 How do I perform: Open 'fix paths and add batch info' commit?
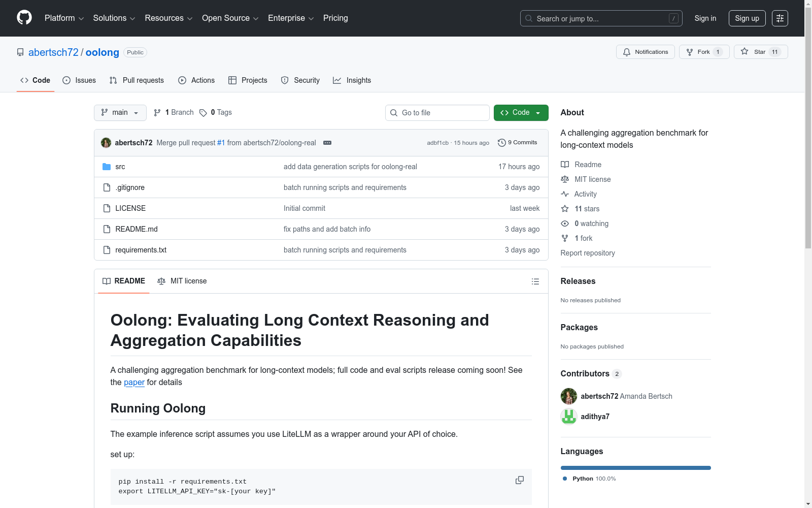coord(327,229)
